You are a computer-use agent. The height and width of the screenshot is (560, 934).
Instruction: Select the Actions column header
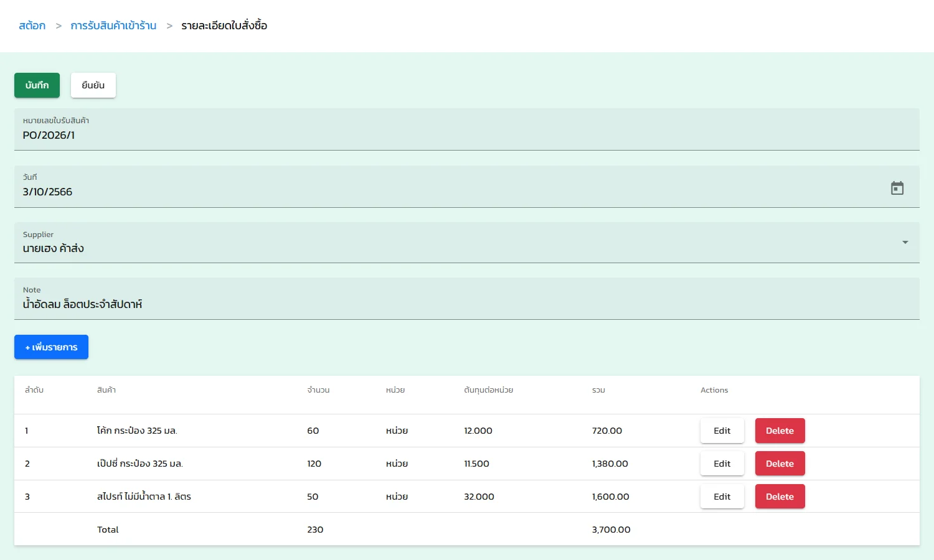(714, 390)
